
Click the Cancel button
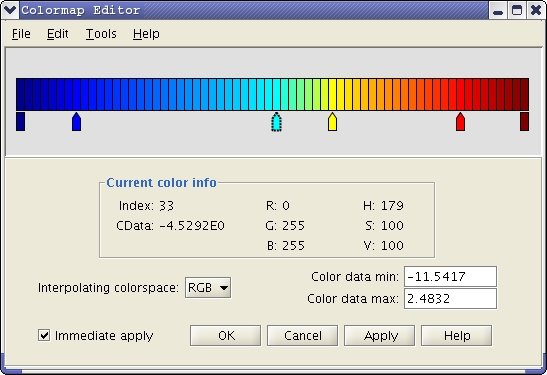click(302, 336)
